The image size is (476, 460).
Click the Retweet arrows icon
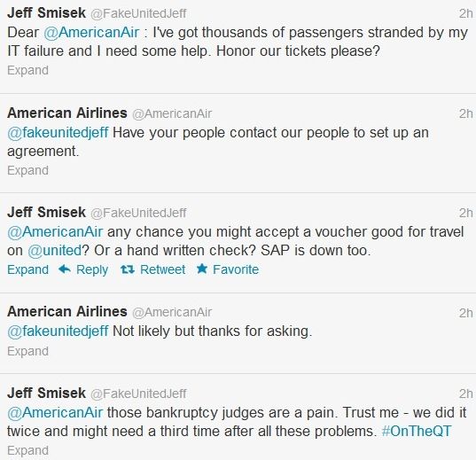(x=128, y=269)
